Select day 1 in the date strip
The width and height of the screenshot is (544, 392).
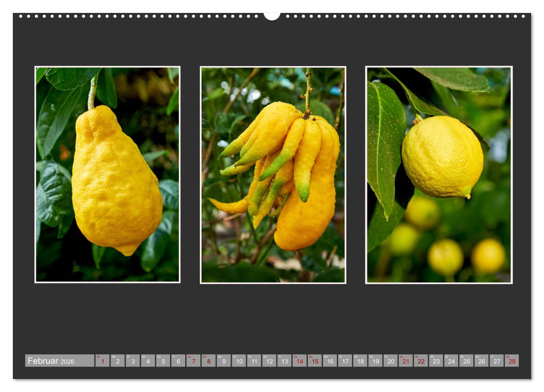pos(103,361)
